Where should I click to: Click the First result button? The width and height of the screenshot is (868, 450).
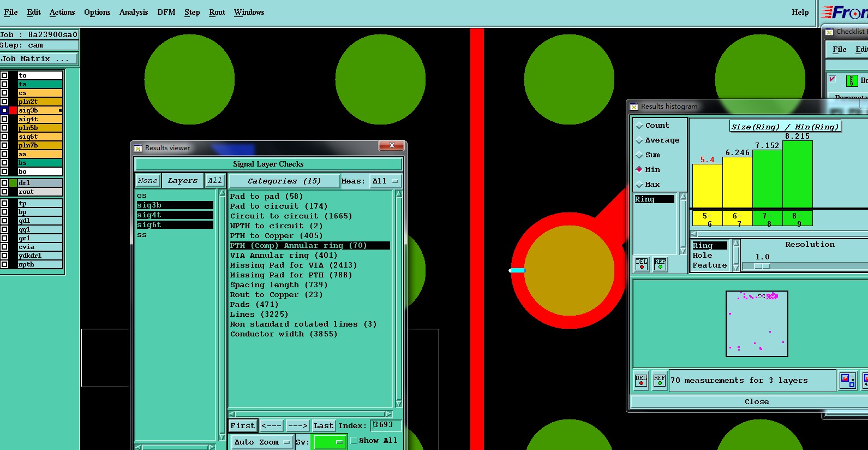[243, 425]
